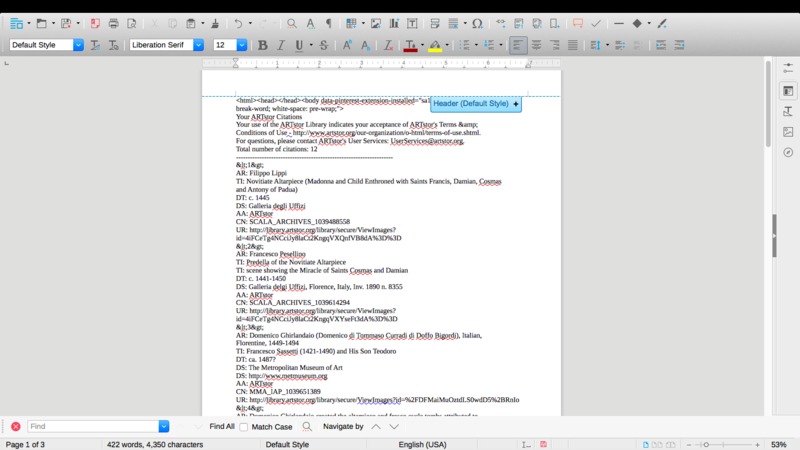This screenshot has height=450, width=800.
Task: Open sidebar Navigator compass icon
Action: (788, 153)
